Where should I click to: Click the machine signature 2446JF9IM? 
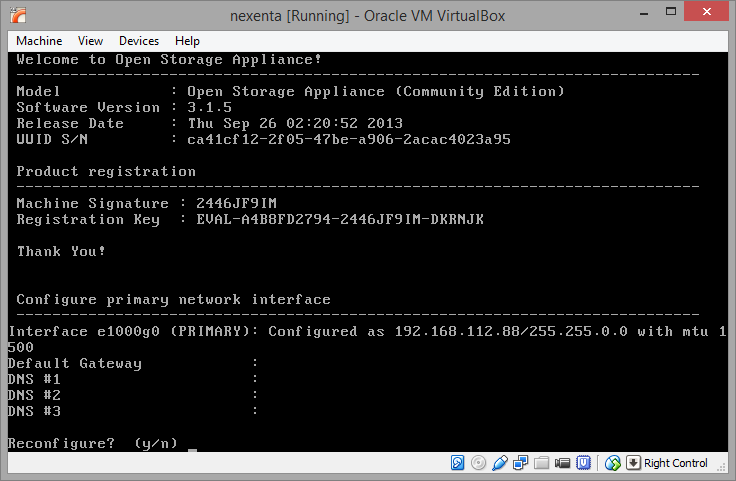[x=236, y=203]
